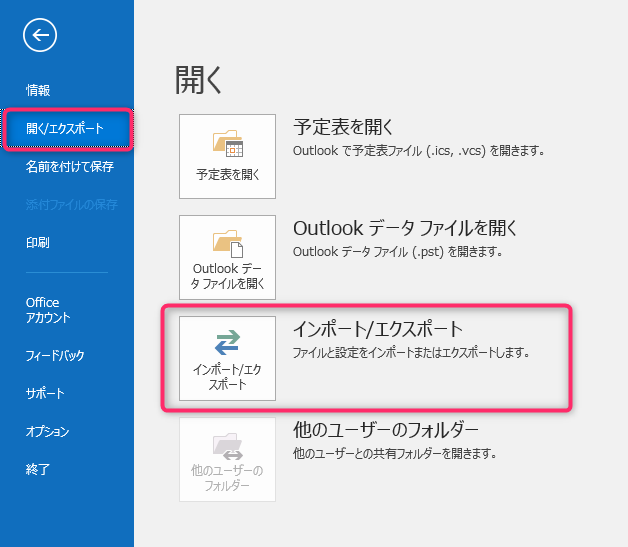This screenshot has width=628, height=547.
Task: Click the Outlook データ ファイルを開く heading
Action: [x=405, y=228]
